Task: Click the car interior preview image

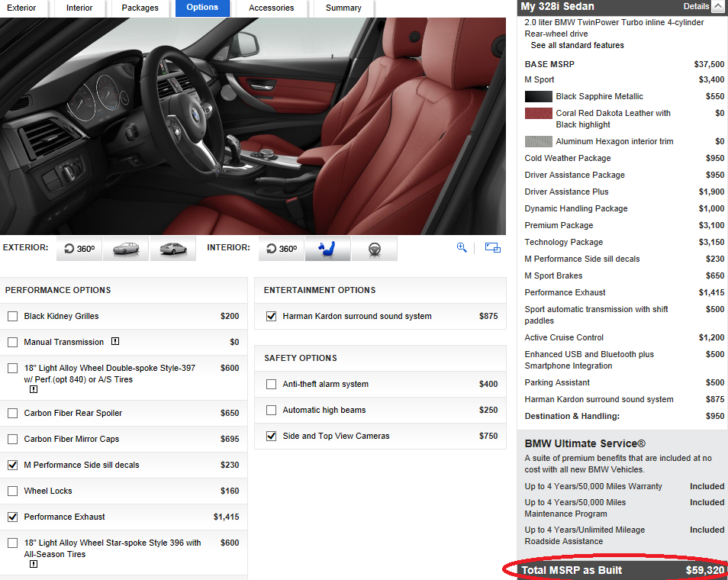Action: click(253, 126)
